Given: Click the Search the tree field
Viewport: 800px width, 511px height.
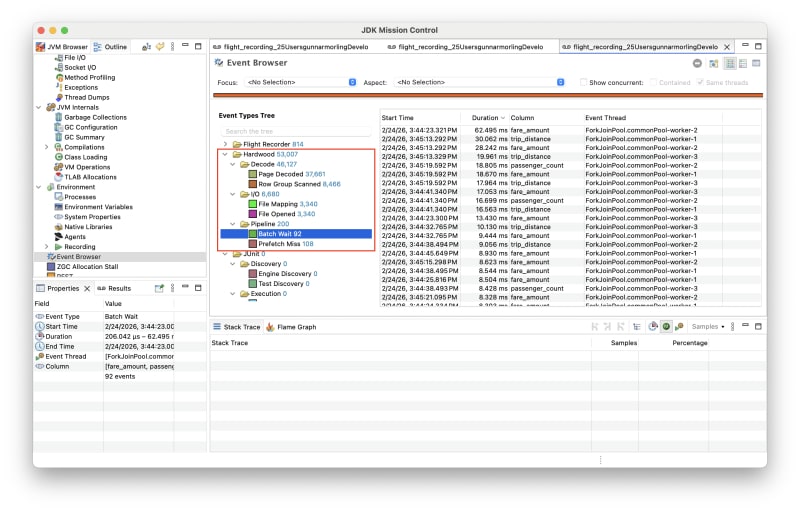Looking at the screenshot, I should coord(295,131).
